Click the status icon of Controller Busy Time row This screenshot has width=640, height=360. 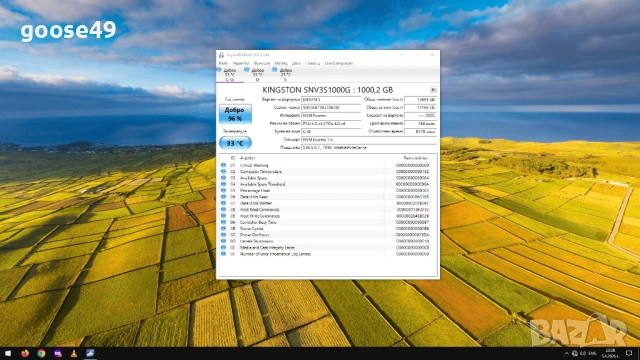pyautogui.click(x=223, y=222)
